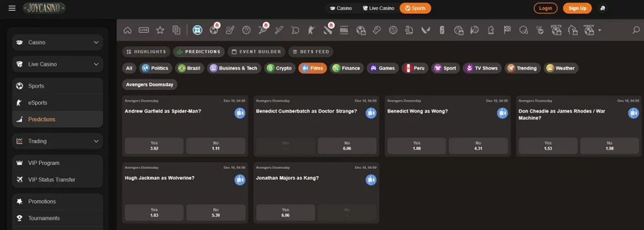The height and width of the screenshot is (230, 644).
Task: Open the Bets Feed tab
Action: pyautogui.click(x=311, y=52)
